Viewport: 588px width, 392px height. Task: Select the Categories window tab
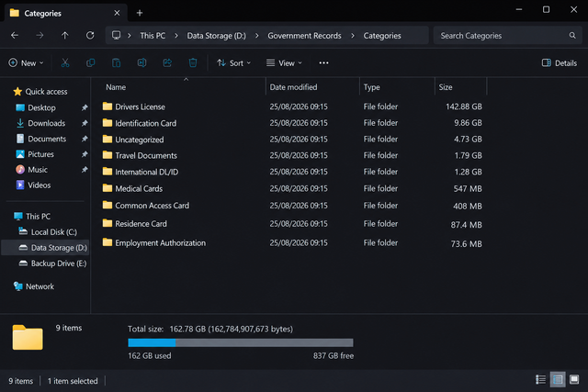point(65,13)
